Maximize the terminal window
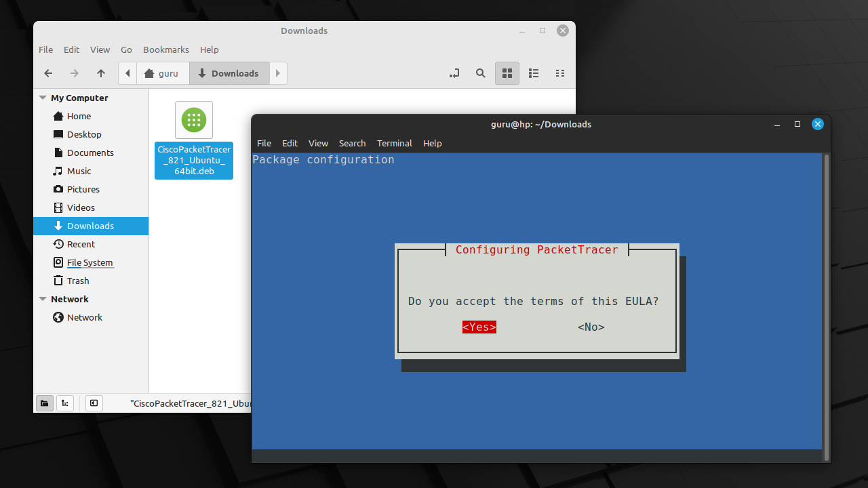 (x=797, y=124)
